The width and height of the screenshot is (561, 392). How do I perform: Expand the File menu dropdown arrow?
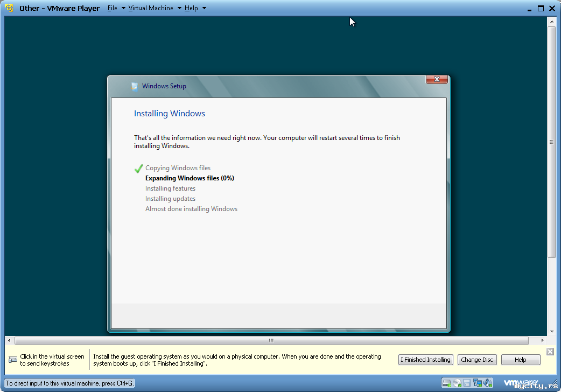tap(123, 8)
